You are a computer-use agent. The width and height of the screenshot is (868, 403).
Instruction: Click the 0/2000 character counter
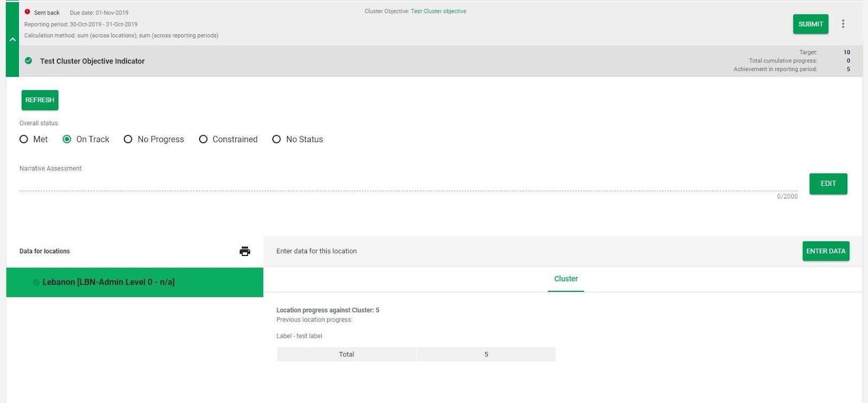point(787,196)
